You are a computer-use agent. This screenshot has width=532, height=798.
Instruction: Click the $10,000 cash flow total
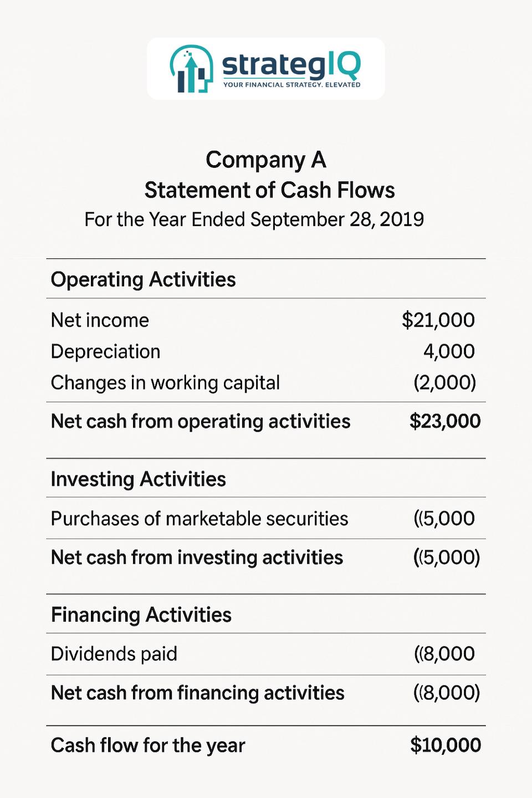(446, 745)
